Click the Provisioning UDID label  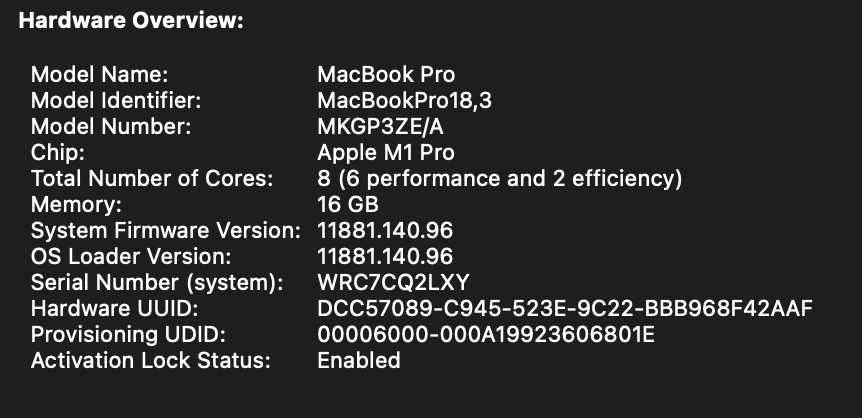coord(130,335)
